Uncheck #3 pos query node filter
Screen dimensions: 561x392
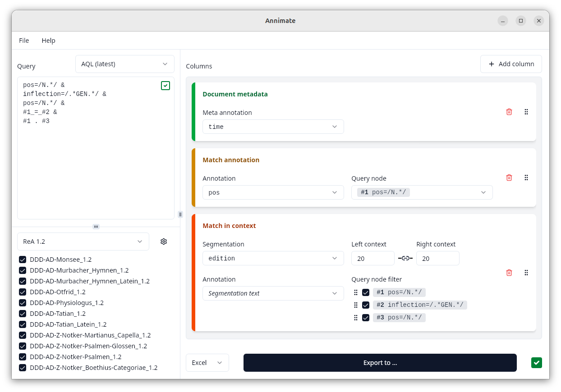click(366, 318)
